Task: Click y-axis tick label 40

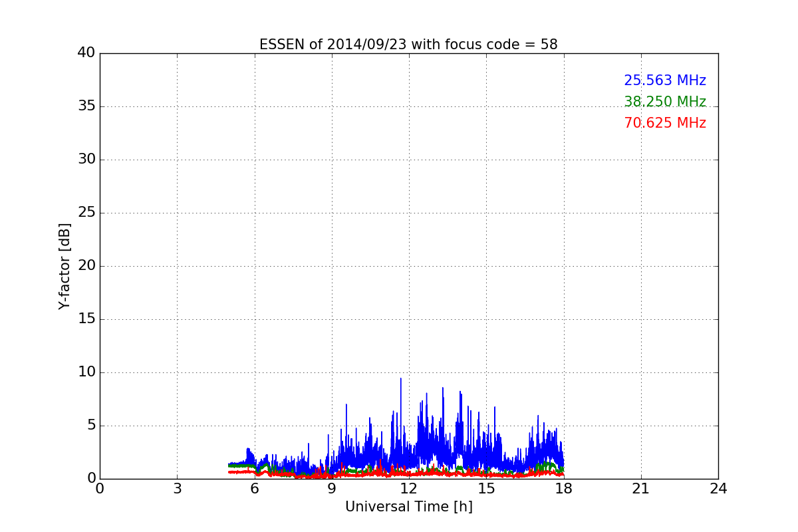Action: coord(86,53)
